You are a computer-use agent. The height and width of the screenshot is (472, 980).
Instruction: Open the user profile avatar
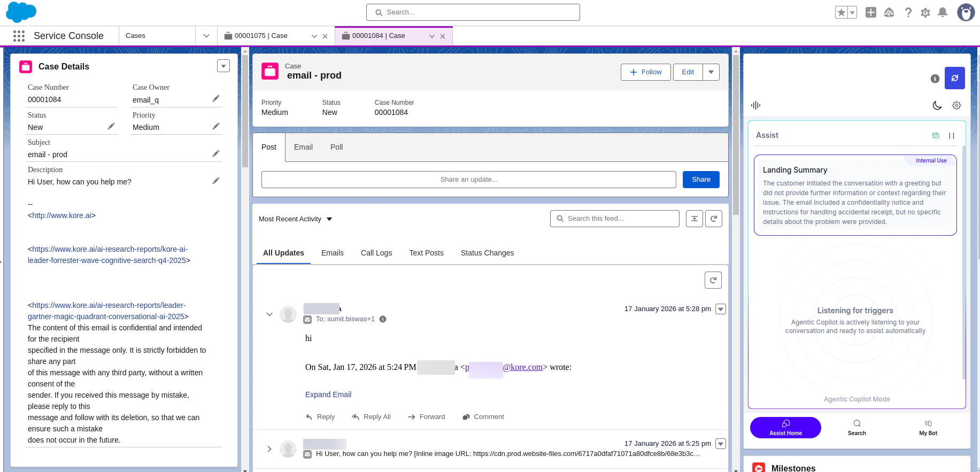(966, 12)
